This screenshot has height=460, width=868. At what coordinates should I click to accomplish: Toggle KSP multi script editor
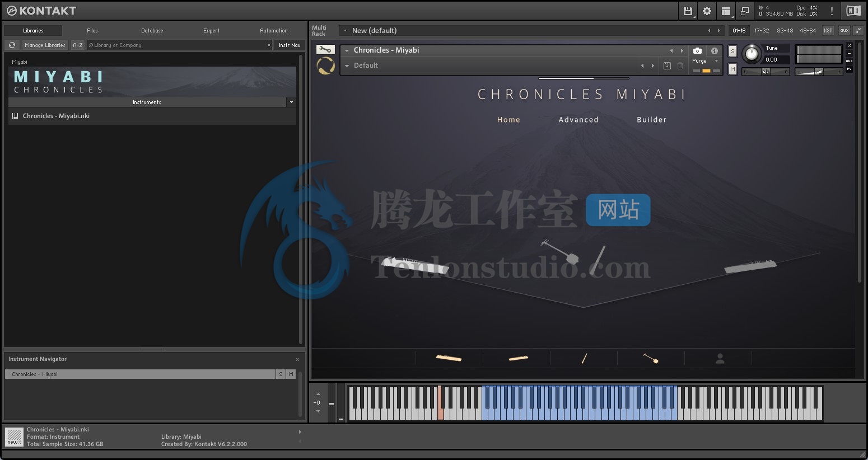coord(828,30)
